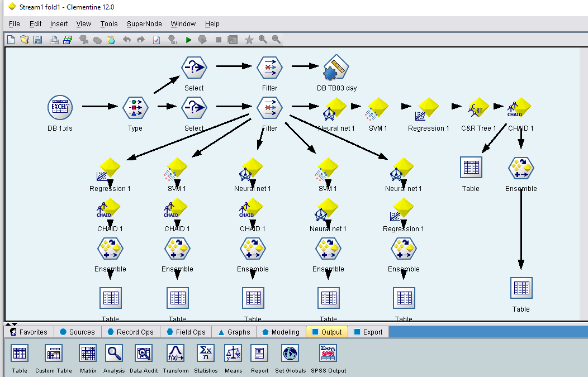Switch to the Sources palette tab
The width and height of the screenshot is (588, 377).
(x=78, y=332)
